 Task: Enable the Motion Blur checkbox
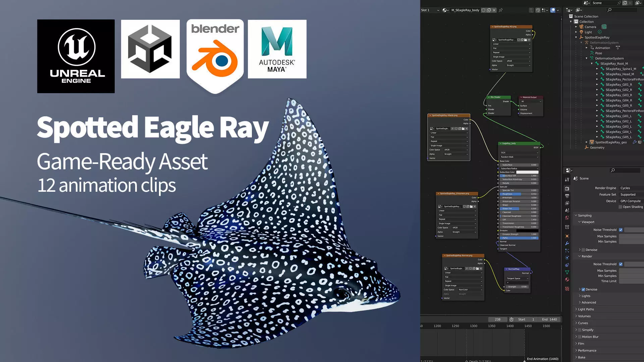579,337
